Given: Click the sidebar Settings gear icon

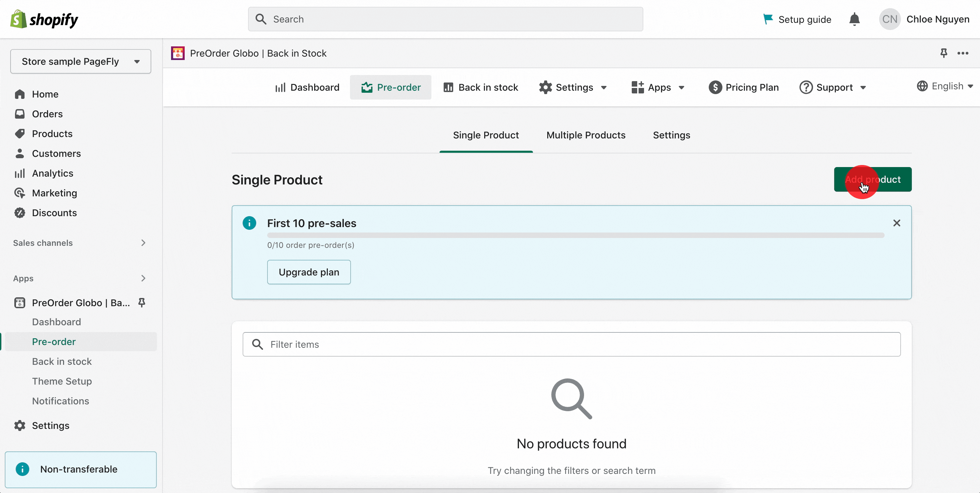Looking at the screenshot, I should click(x=20, y=425).
